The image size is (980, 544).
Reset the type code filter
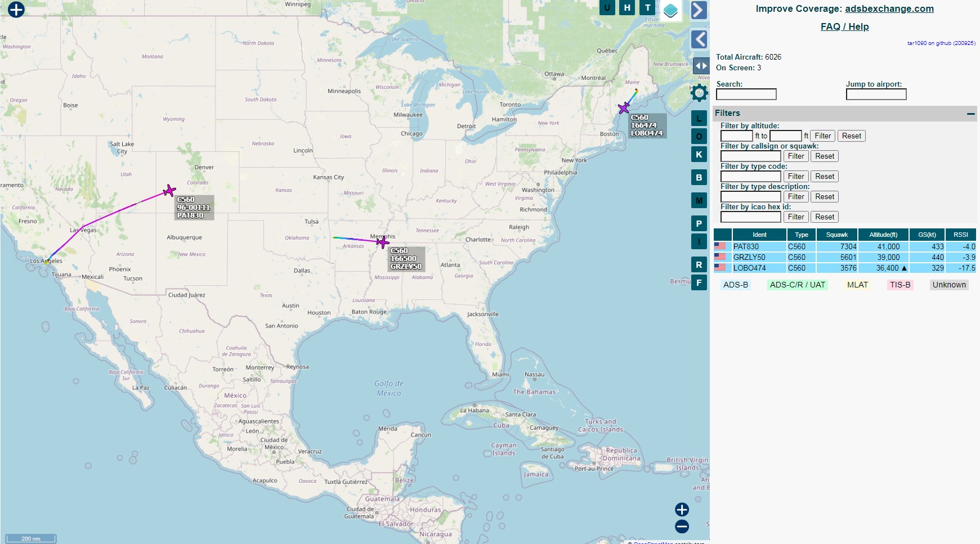click(825, 176)
